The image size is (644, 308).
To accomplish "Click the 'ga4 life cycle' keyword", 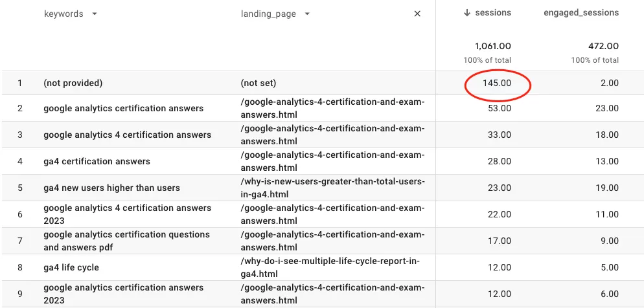I will [x=71, y=267].
